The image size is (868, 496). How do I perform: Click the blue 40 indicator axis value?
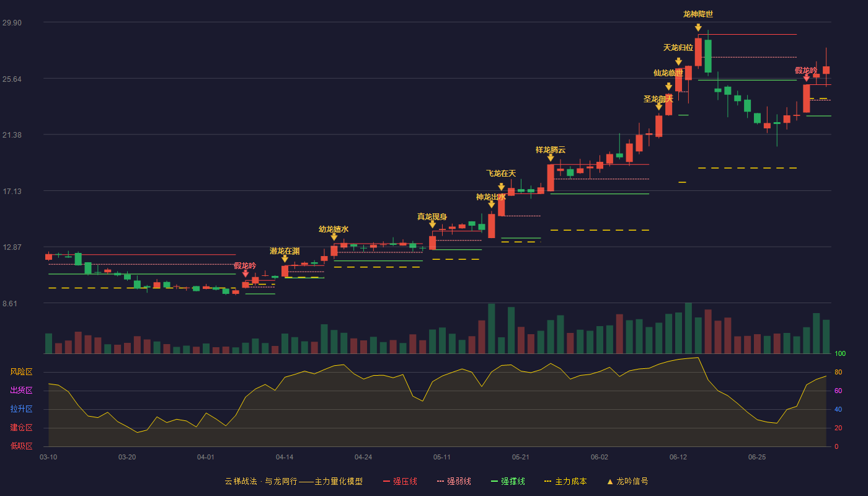(838, 409)
